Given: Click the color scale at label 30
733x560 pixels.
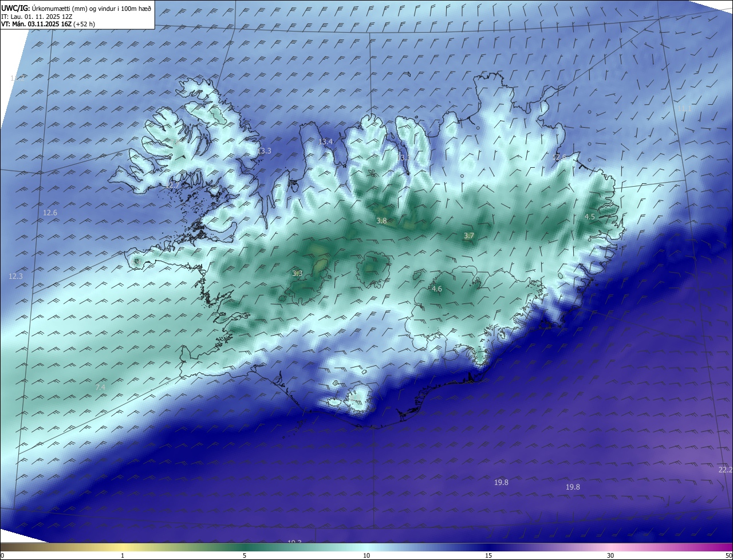Looking at the screenshot, I should [x=610, y=555].
